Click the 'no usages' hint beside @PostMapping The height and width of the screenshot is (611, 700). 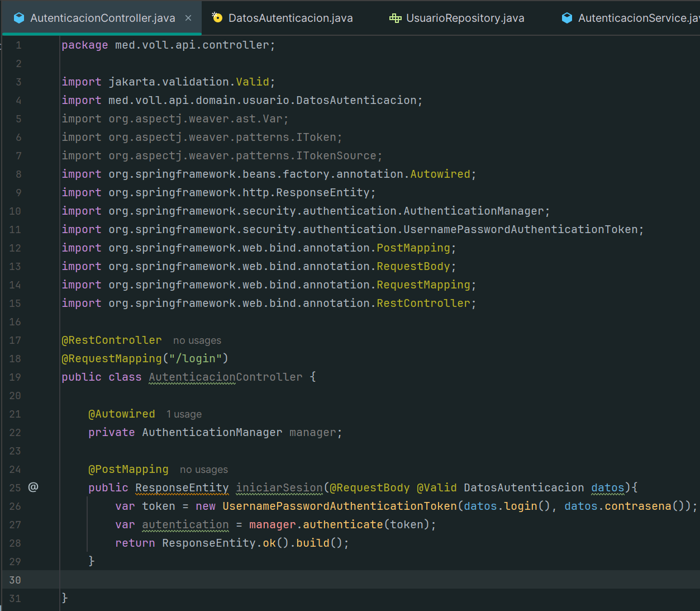[x=204, y=470]
